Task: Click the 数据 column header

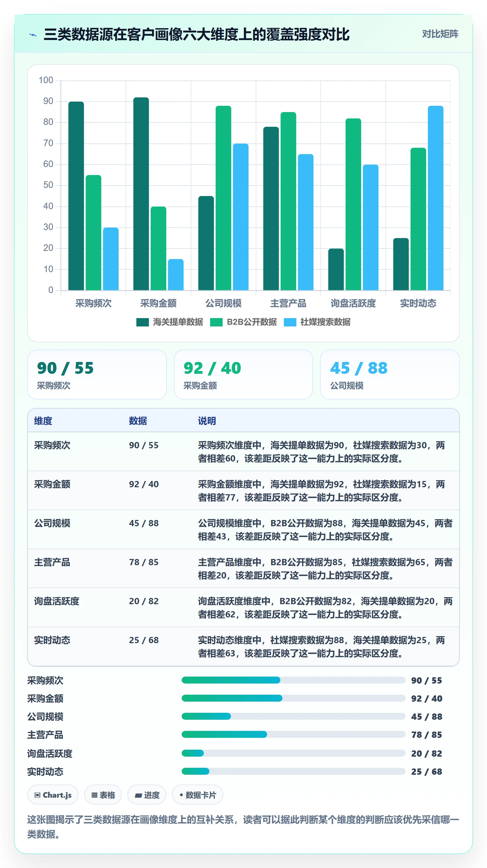Action: tap(138, 421)
